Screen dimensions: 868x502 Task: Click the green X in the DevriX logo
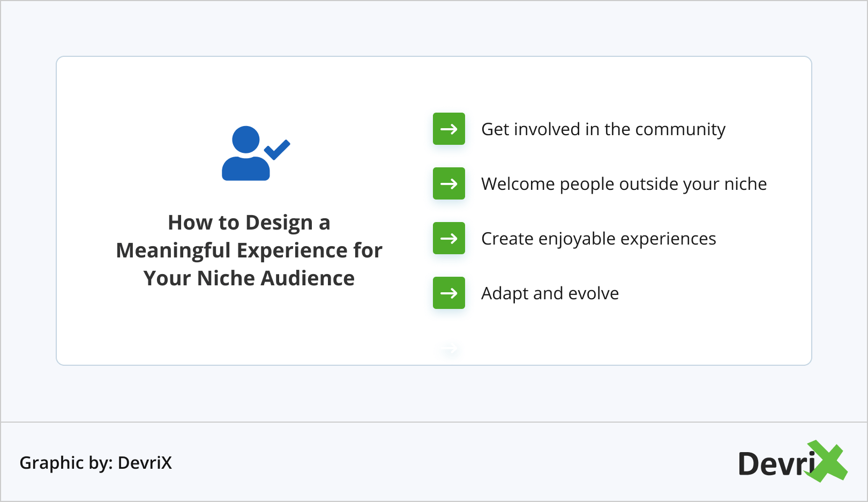(828, 461)
